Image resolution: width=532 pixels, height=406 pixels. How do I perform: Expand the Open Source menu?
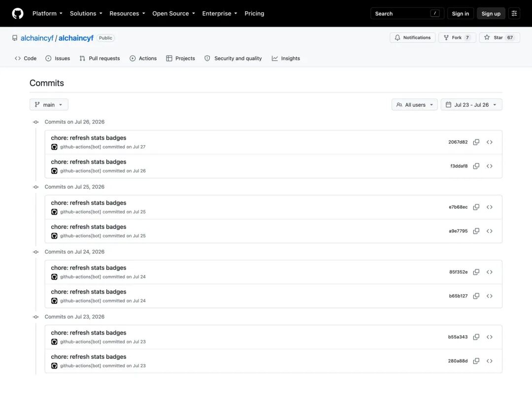pyautogui.click(x=174, y=14)
